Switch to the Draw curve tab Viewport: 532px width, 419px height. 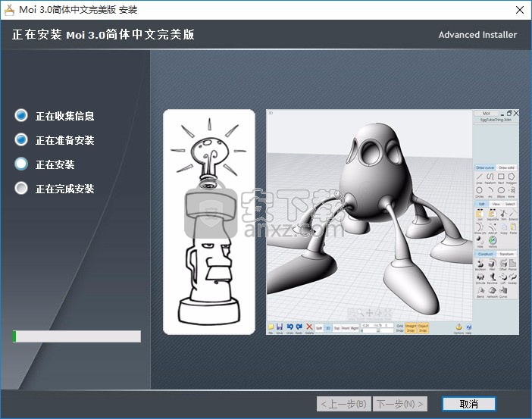pos(485,167)
